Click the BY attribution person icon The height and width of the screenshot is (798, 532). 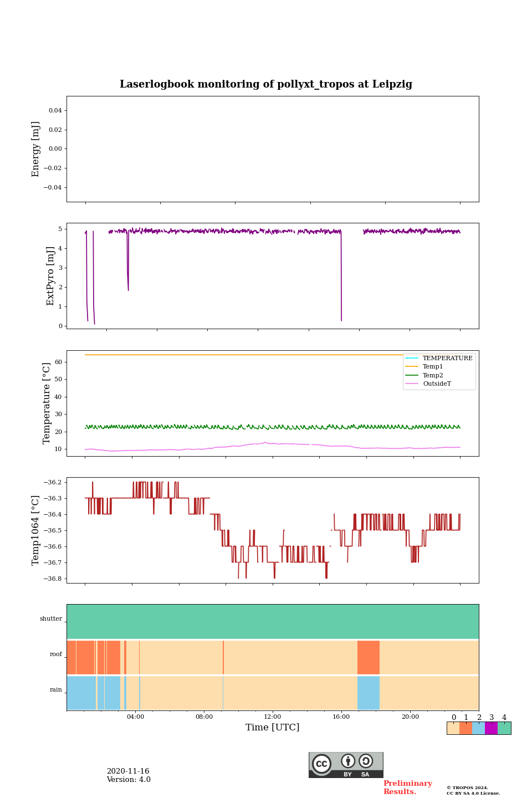348,761
